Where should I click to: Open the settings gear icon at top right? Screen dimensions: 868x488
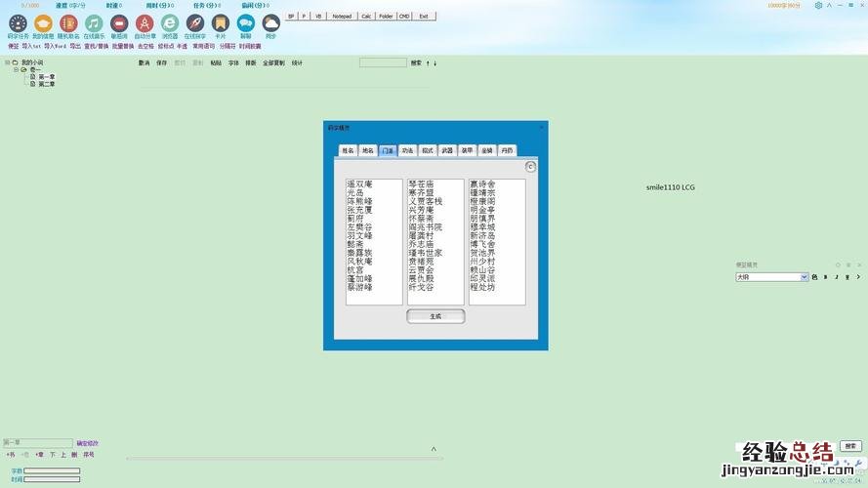tap(818, 5)
